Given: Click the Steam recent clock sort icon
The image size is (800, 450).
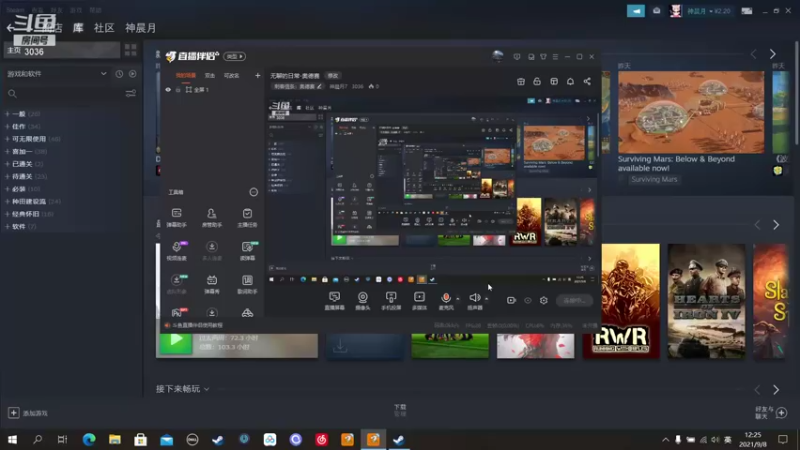Looking at the screenshot, I should 119,74.
